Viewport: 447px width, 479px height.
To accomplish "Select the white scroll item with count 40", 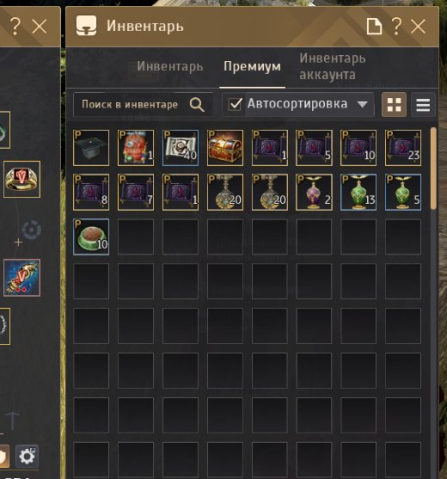I will (x=180, y=148).
